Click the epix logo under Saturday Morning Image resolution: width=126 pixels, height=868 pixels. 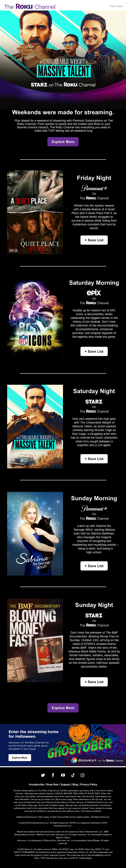[x=94, y=292]
